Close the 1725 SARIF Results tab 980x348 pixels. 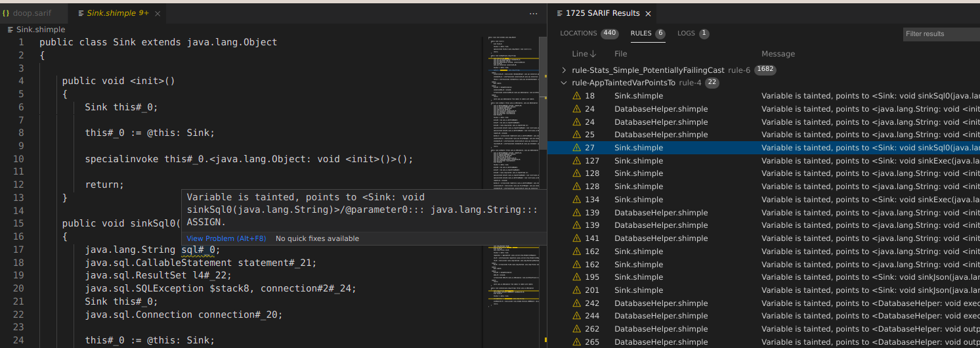click(x=648, y=13)
